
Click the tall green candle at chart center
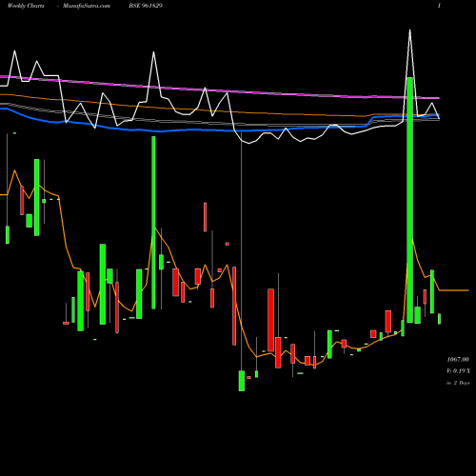[x=153, y=223]
